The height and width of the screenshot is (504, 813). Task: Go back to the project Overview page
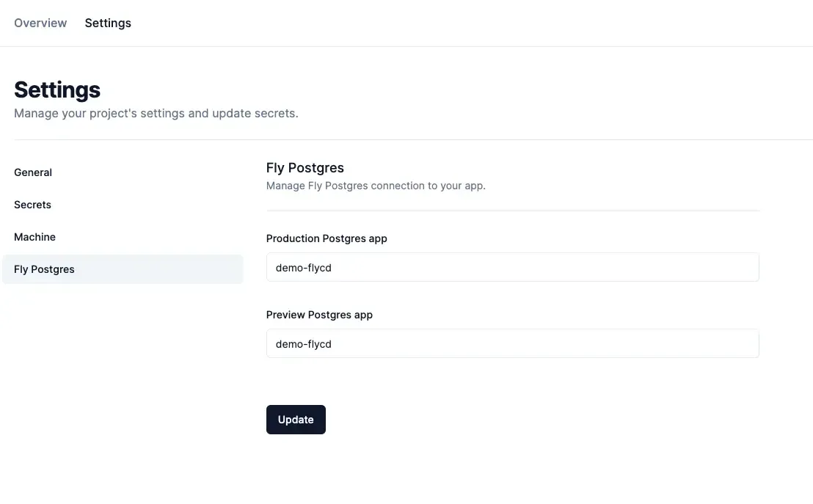point(40,22)
